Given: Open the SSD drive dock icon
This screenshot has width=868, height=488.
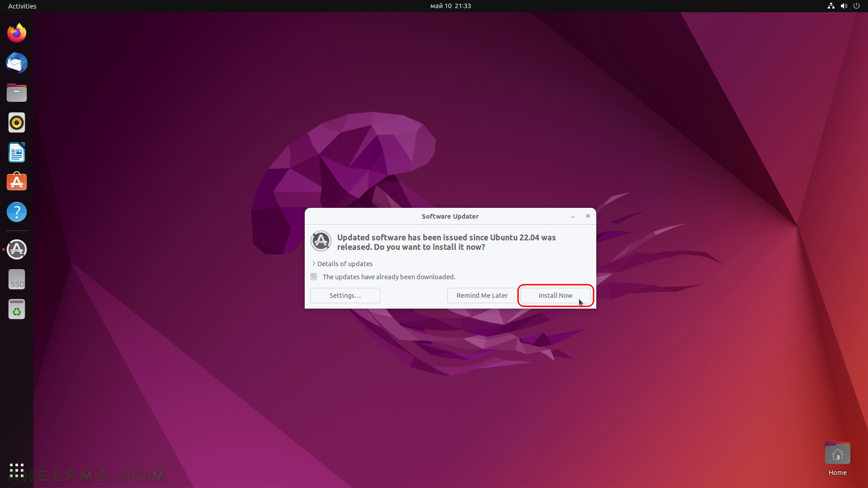Looking at the screenshot, I should click(17, 279).
